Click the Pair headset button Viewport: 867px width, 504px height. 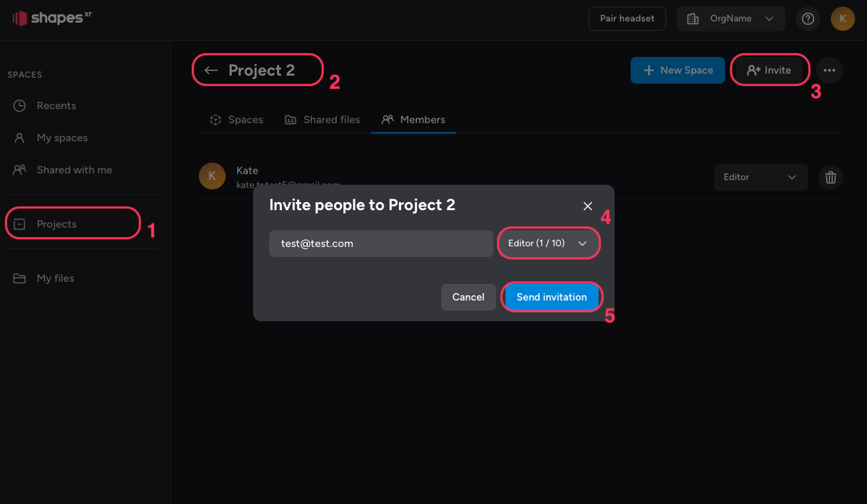627,19
